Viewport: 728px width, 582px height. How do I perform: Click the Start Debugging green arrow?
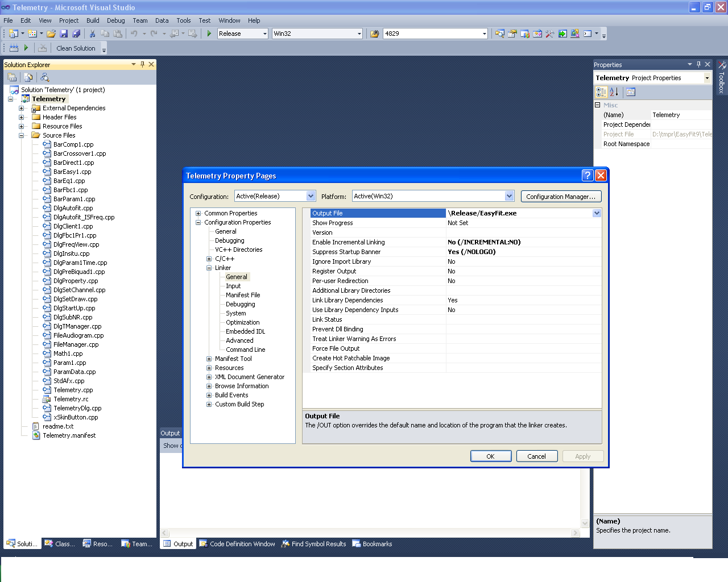pyautogui.click(x=209, y=34)
